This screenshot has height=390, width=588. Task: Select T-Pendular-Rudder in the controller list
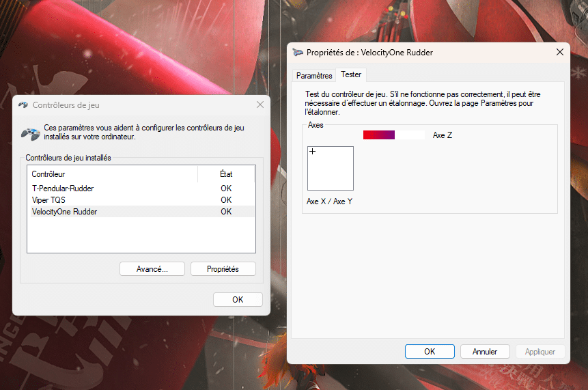click(63, 189)
